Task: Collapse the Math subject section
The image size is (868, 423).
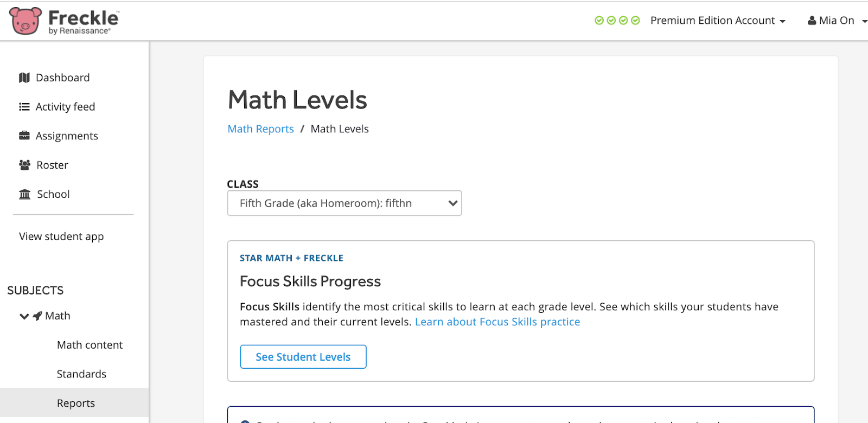Action: click(x=23, y=316)
